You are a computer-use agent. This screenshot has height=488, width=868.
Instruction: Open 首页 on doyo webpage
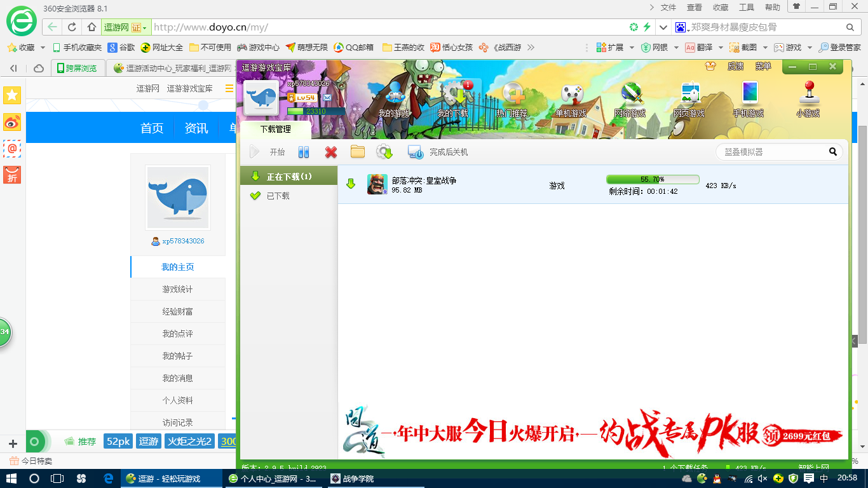point(152,128)
